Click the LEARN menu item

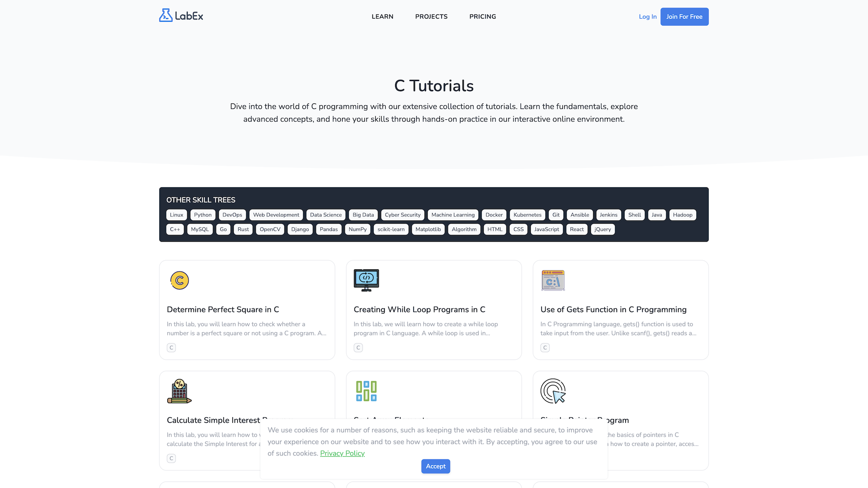[382, 17]
